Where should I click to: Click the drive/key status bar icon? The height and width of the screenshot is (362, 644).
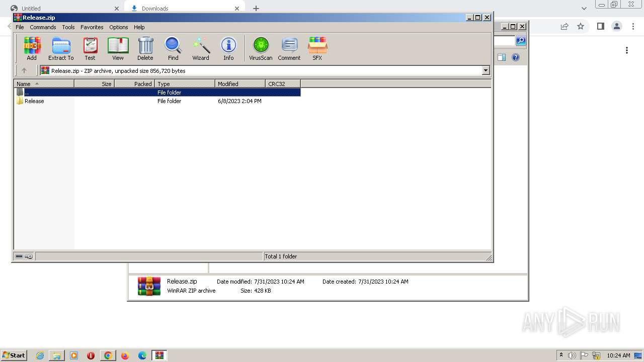(x=24, y=256)
